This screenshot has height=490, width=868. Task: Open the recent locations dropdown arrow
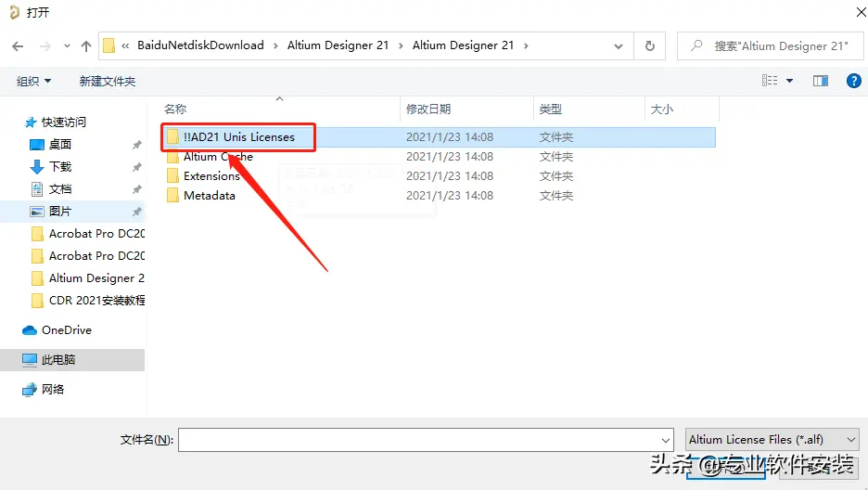67,46
